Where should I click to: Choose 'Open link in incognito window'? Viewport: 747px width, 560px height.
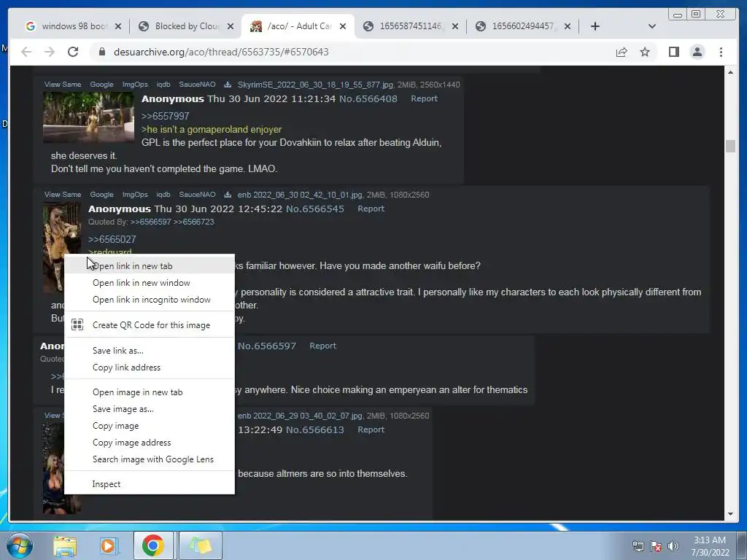150,300
